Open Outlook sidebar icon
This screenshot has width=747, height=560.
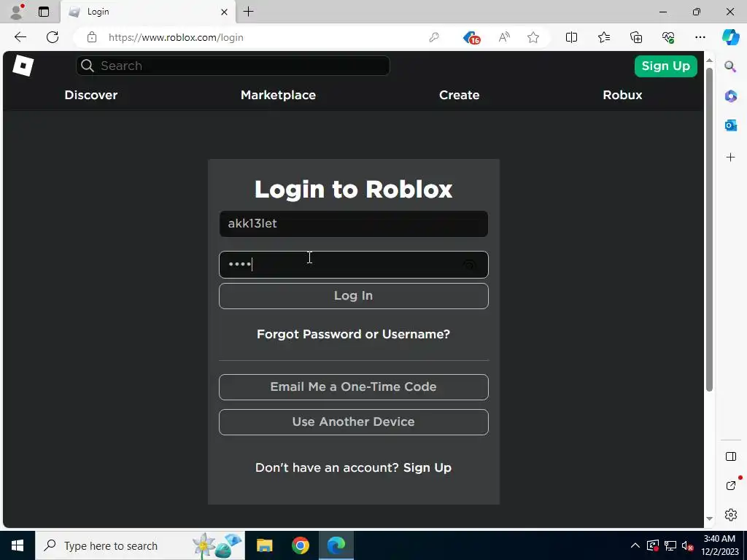[x=730, y=125]
